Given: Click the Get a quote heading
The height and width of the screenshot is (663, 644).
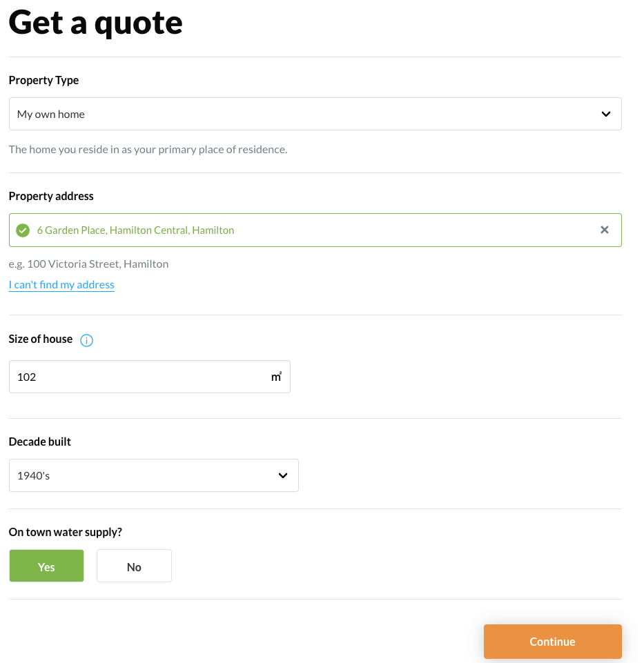Looking at the screenshot, I should 95,22.
